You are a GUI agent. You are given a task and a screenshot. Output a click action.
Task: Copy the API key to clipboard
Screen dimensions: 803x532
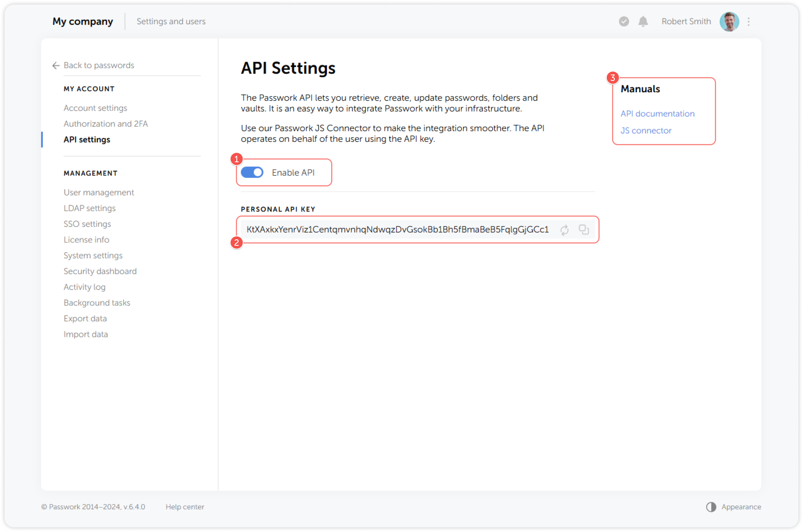pos(584,230)
